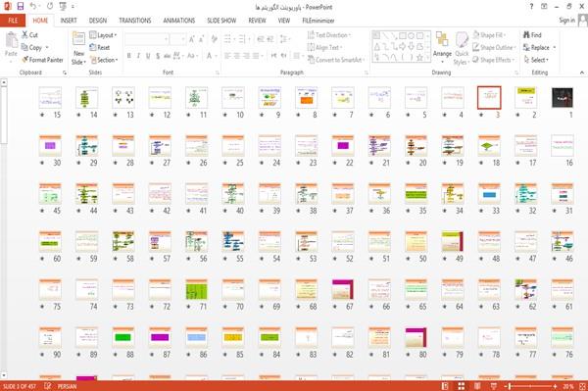Click the Align Text button

point(324,47)
